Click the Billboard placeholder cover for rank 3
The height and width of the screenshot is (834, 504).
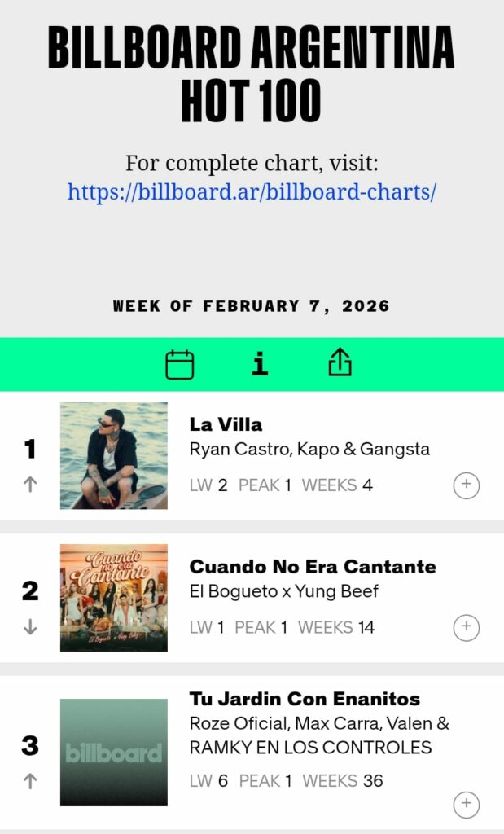tap(114, 753)
